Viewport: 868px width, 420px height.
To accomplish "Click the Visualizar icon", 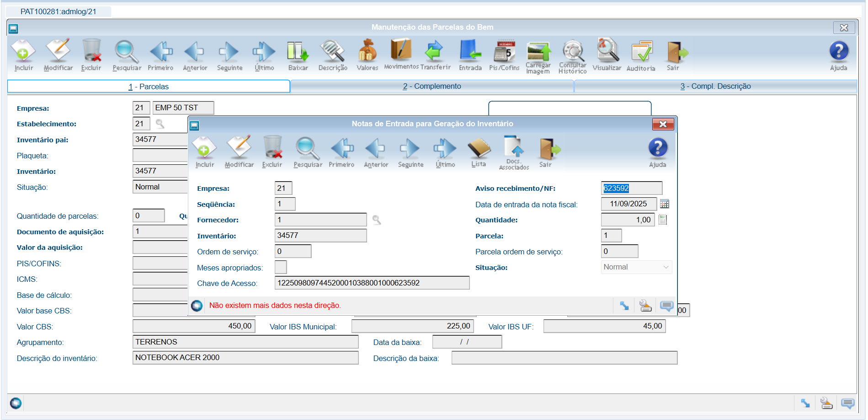I will point(607,54).
